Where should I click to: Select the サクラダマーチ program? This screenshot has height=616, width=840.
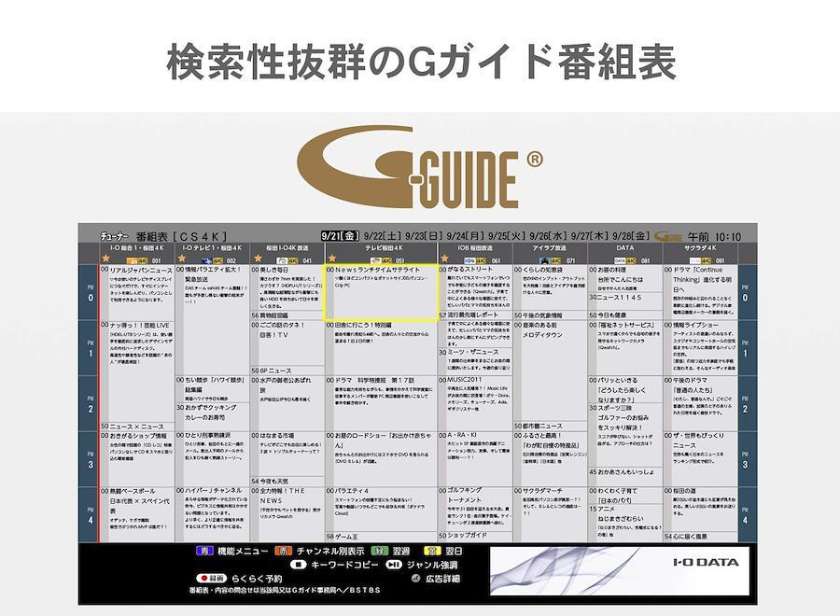point(550,514)
